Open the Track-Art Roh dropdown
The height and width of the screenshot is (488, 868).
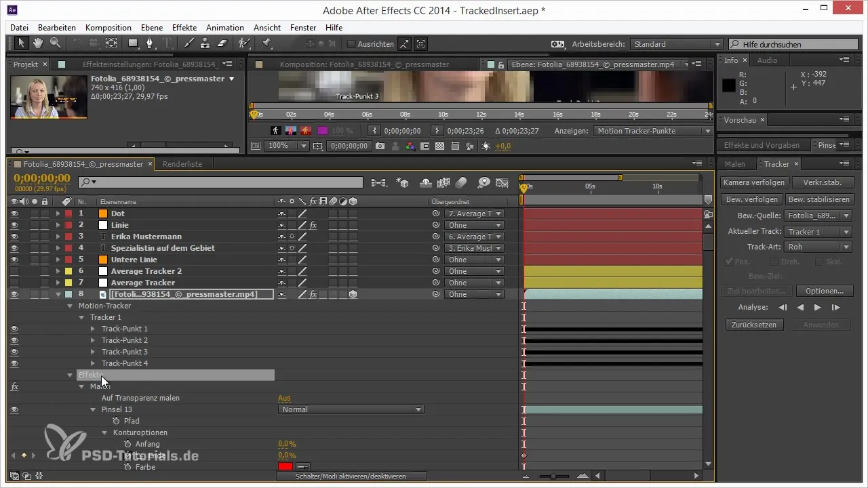point(818,247)
